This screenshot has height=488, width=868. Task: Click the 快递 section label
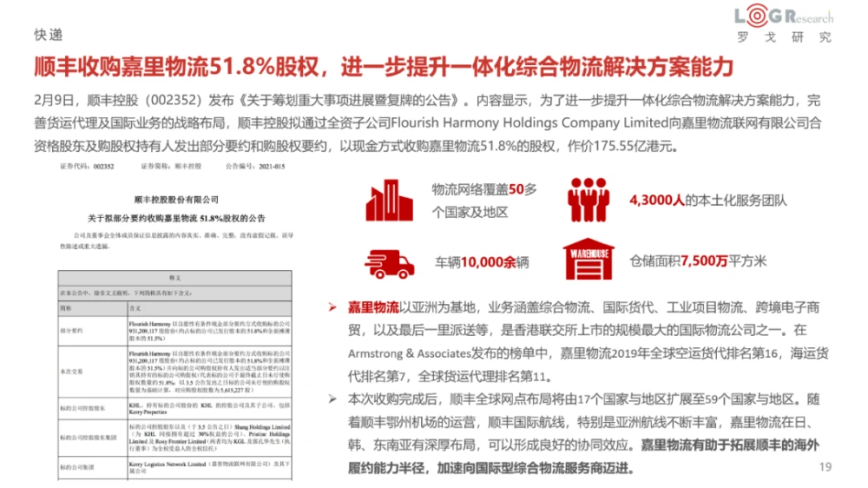pyautogui.click(x=48, y=35)
